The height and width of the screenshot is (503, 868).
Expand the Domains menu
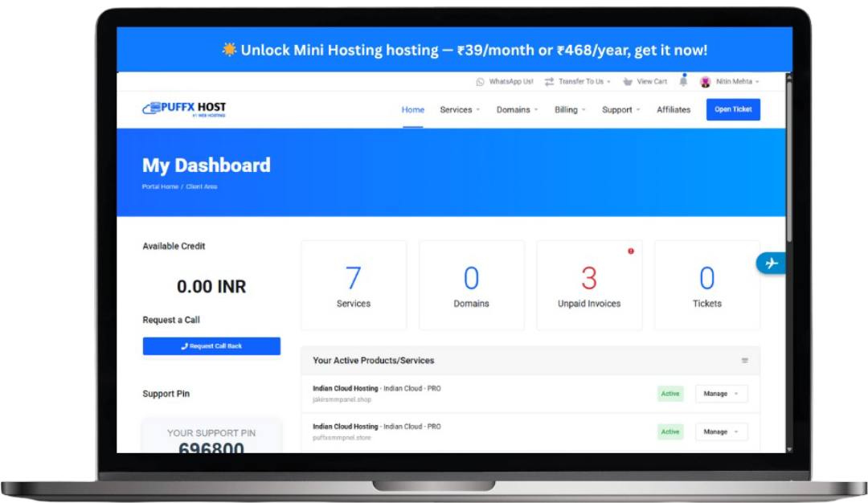coord(517,109)
